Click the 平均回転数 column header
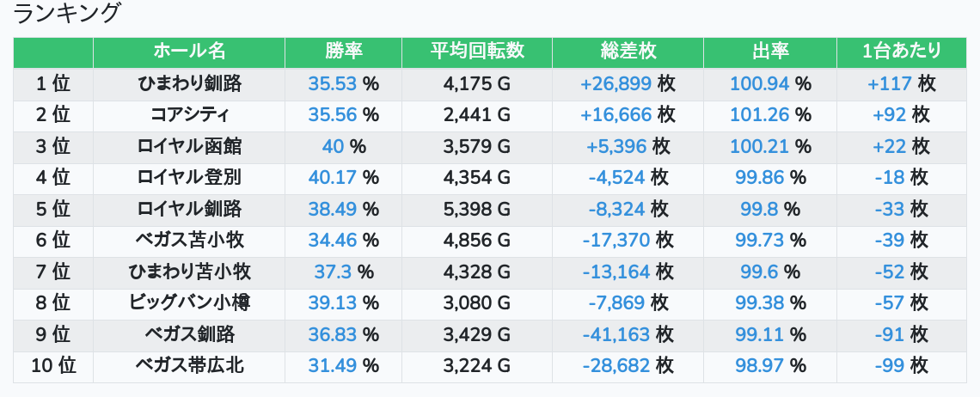The width and height of the screenshot is (980, 397). click(x=477, y=52)
